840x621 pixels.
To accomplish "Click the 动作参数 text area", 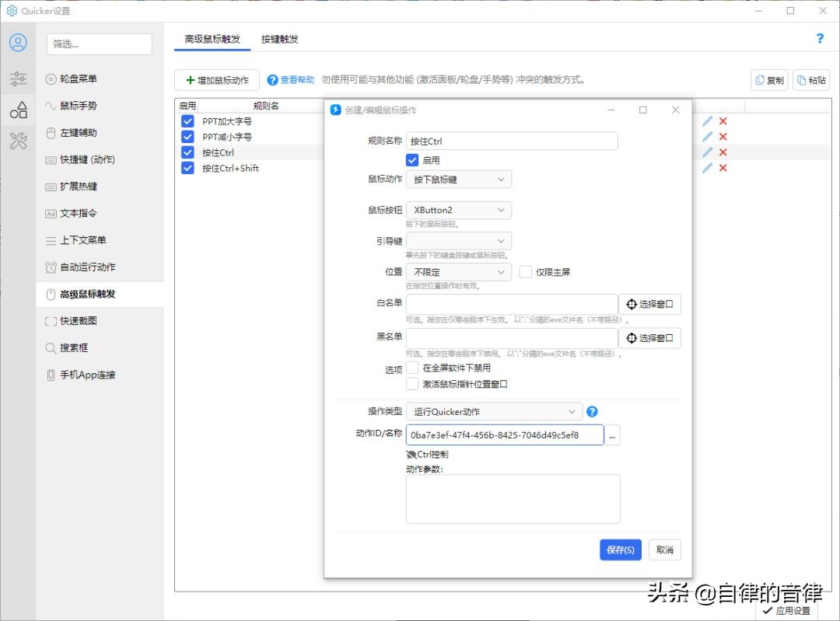I will coord(513,499).
